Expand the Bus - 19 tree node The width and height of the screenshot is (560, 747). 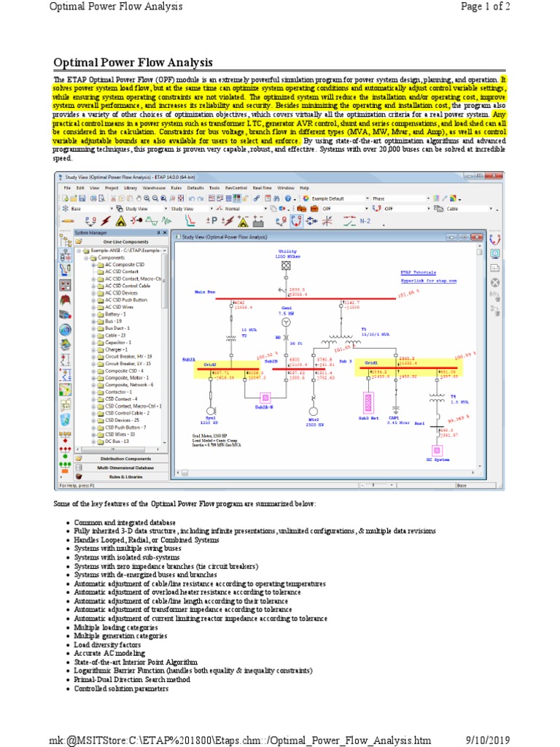(94, 322)
